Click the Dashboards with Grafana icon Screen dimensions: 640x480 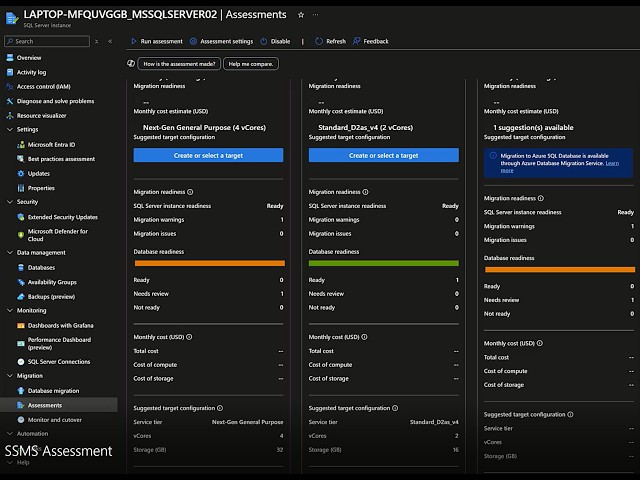[21, 325]
